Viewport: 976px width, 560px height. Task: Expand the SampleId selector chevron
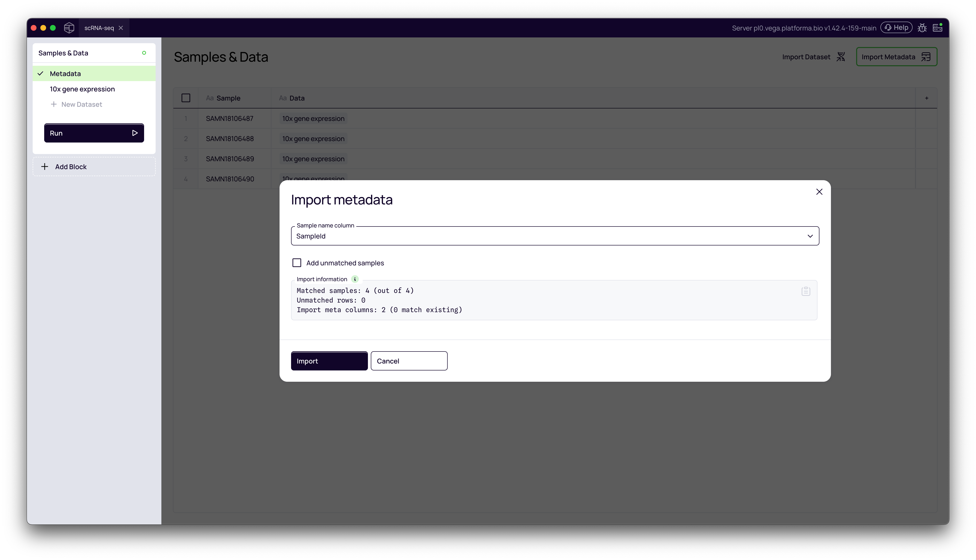pyautogui.click(x=810, y=236)
